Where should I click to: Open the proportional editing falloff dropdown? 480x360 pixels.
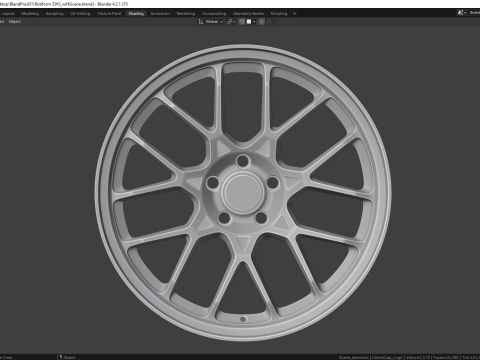270,22
